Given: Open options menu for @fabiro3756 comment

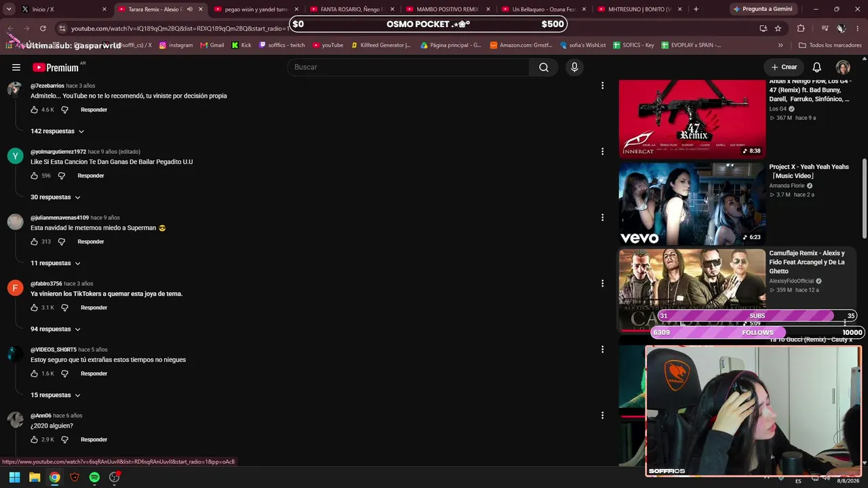Looking at the screenshot, I should coord(602,283).
